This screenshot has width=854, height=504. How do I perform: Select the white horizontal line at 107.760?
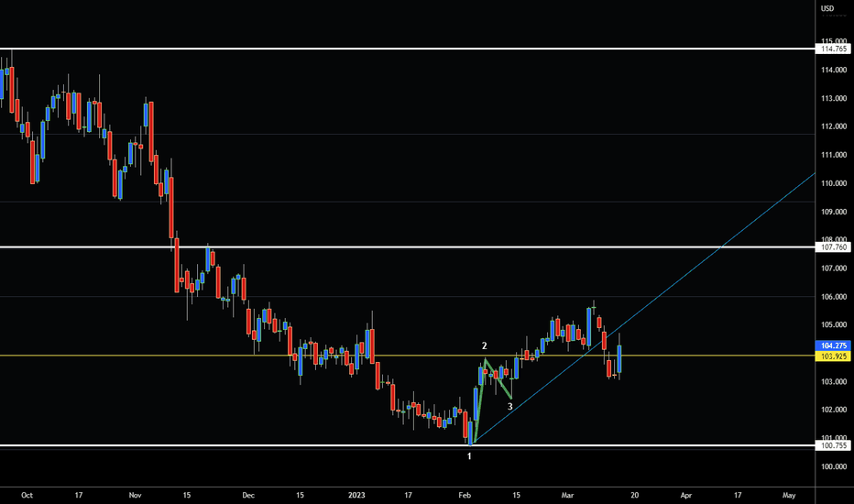(x=408, y=247)
